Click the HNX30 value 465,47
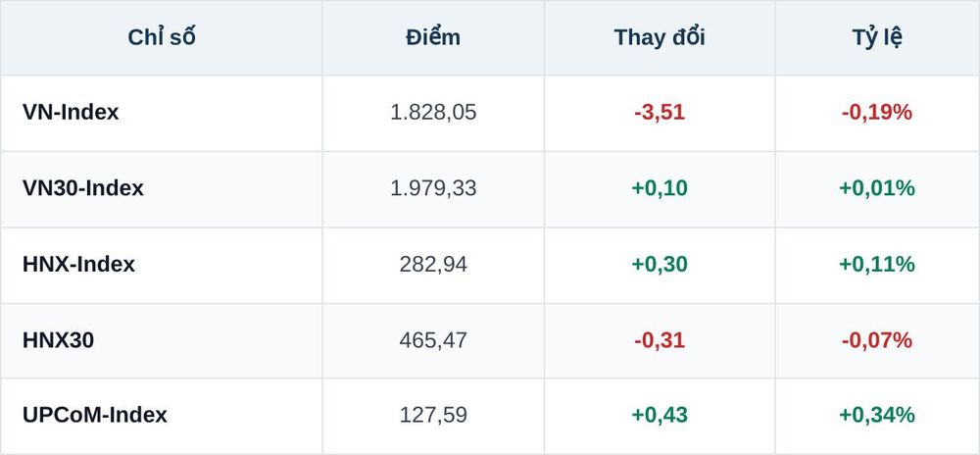The height and width of the screenshot is (455, 980). [433, 340]
